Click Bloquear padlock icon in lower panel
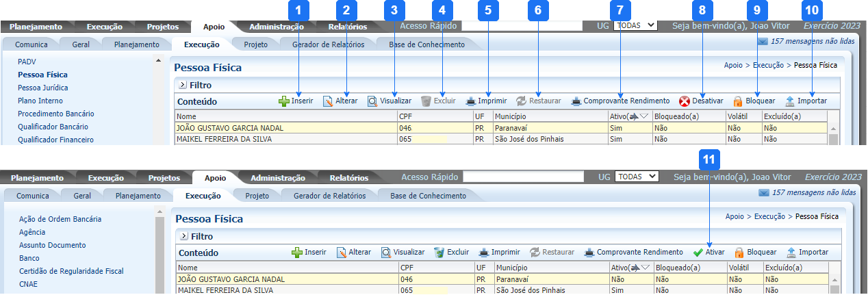 point(739,253)
